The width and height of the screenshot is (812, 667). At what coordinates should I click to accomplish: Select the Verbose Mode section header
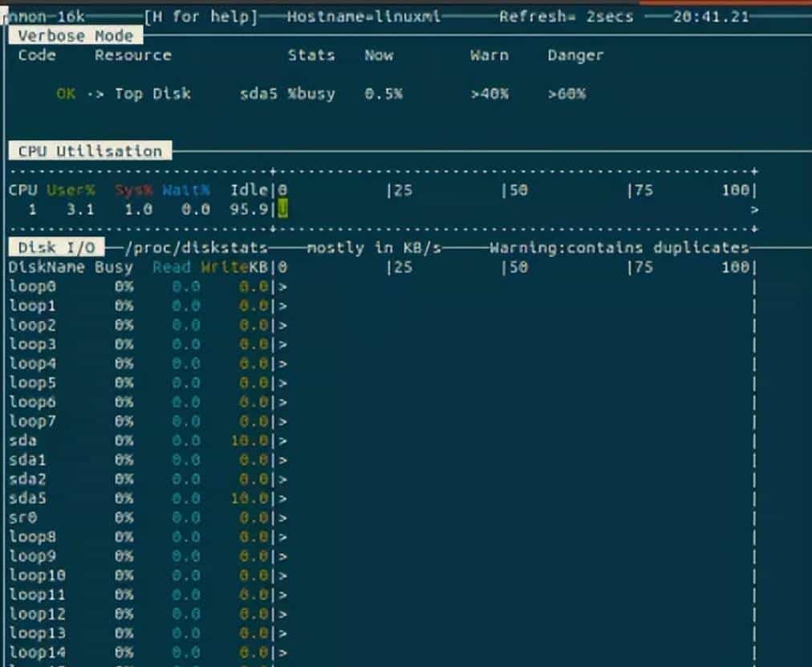point(75,35)
